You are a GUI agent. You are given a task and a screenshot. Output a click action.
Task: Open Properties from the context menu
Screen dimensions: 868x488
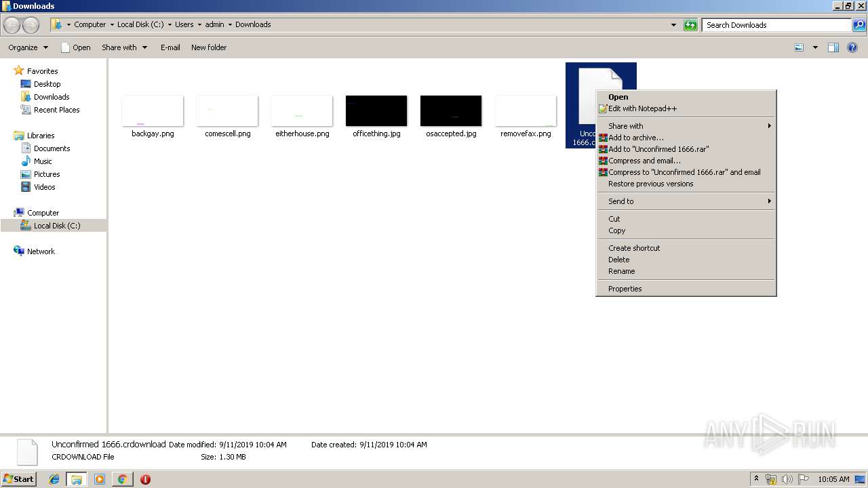pyautogui.click(x=686, y=289)
